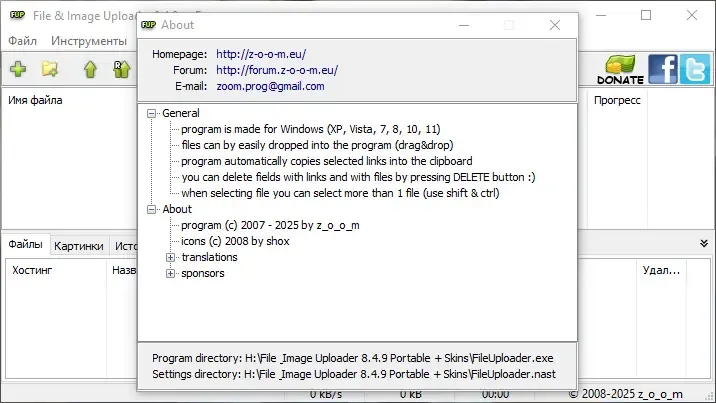The width and height of the screenshot is (716, 403).
Task: Click the double-arrow upload icon marked R
Action: click(121, 69)
